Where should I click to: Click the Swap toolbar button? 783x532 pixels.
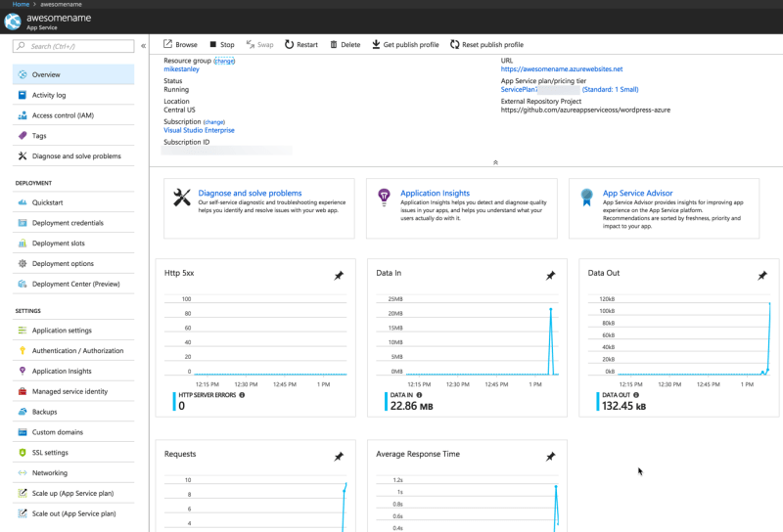click(259, 44)
